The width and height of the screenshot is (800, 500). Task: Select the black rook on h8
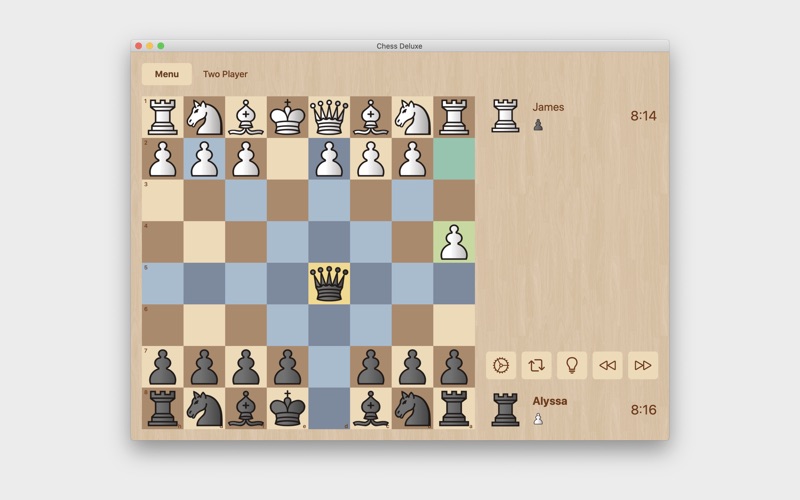pos(163,409)
